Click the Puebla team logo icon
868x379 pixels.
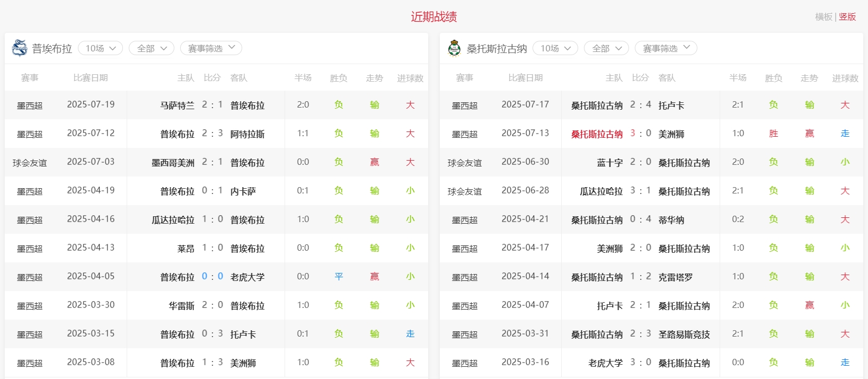point(20,48)
